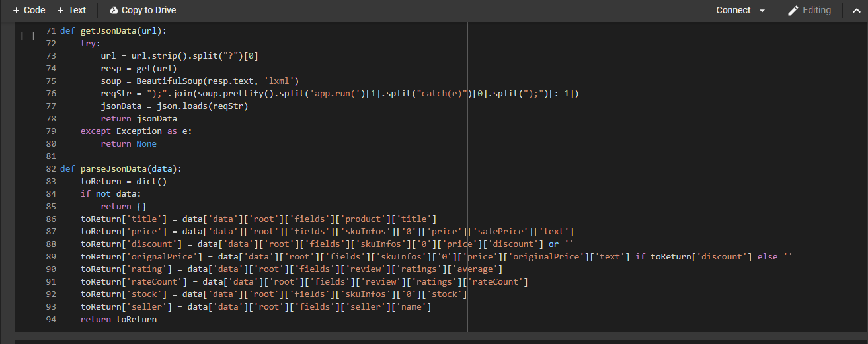
Task: Collapse the header with the chevron up arrow
Action: tap(856, 10)
